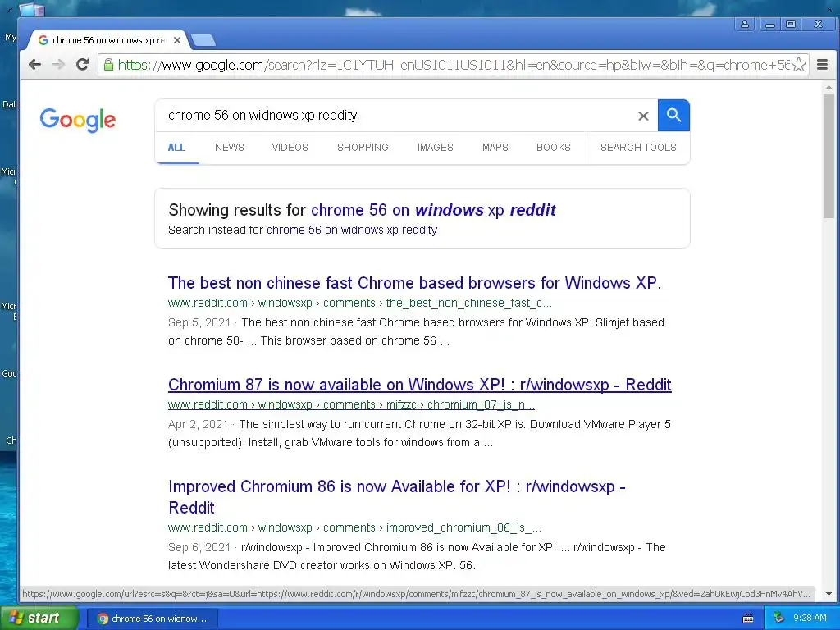Screen dimensions: 840x630
Task: Open the Windows XP Start menu
Action: coord(39,618)
